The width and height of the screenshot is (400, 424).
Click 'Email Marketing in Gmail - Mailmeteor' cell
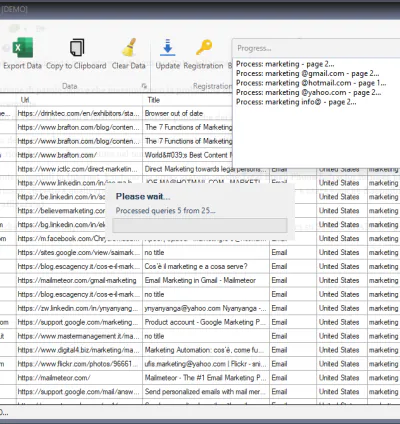click(206, 281)
